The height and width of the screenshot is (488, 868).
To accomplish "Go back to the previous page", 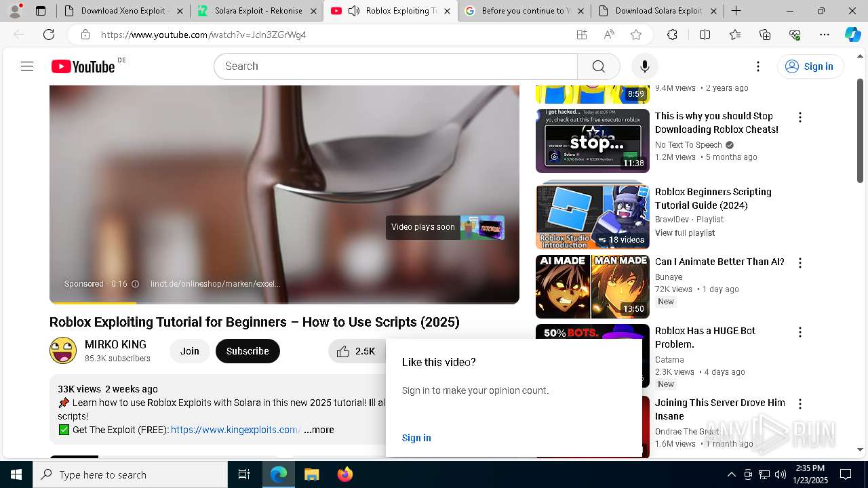I will [x=19, y=35].
